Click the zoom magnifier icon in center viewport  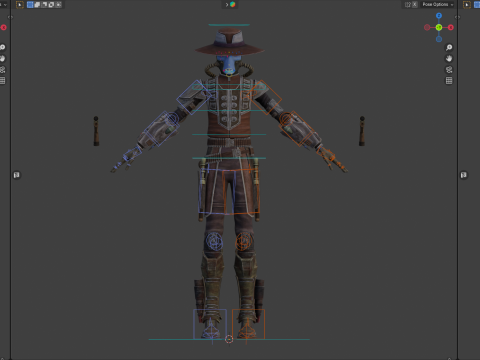449,48
